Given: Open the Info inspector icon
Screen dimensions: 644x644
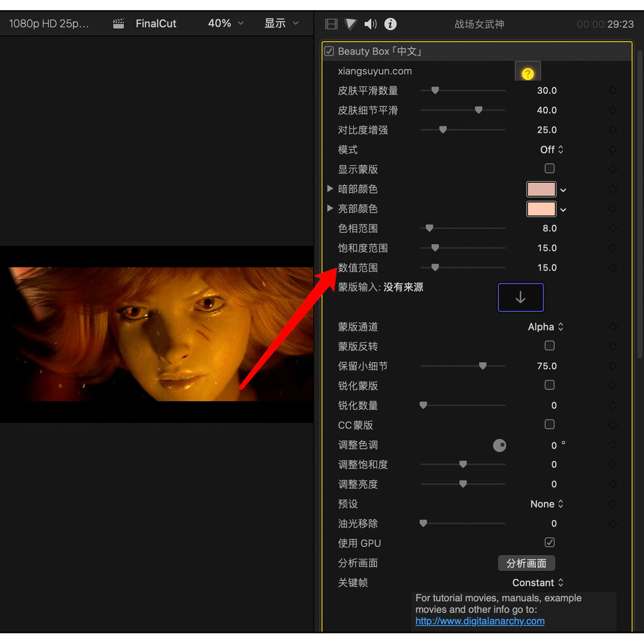Looking at the screenshot, I should (390, 24).
